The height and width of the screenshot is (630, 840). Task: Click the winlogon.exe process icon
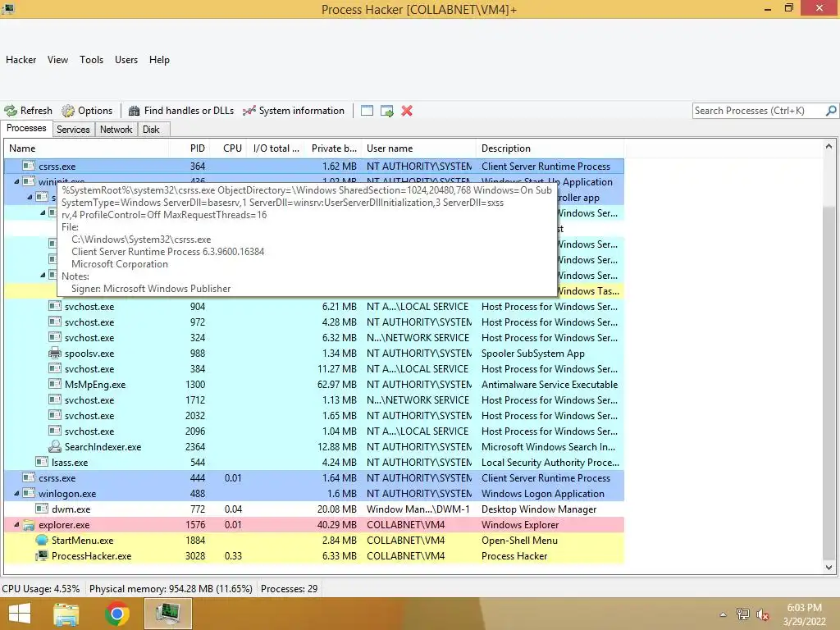[29, 493]
